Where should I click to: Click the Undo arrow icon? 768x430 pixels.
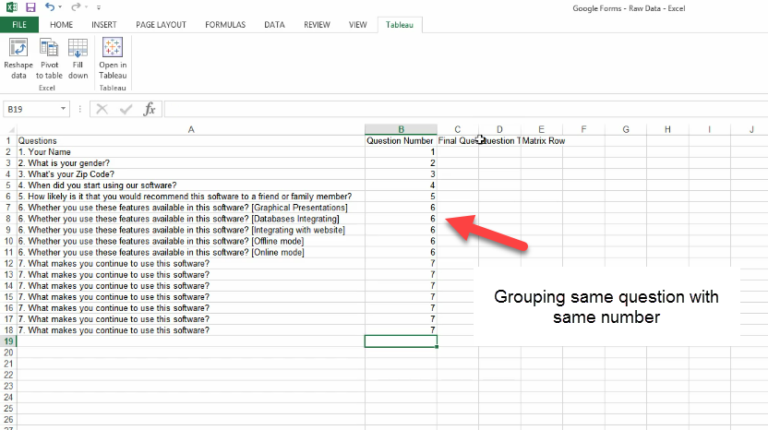(x=50, y=7)
